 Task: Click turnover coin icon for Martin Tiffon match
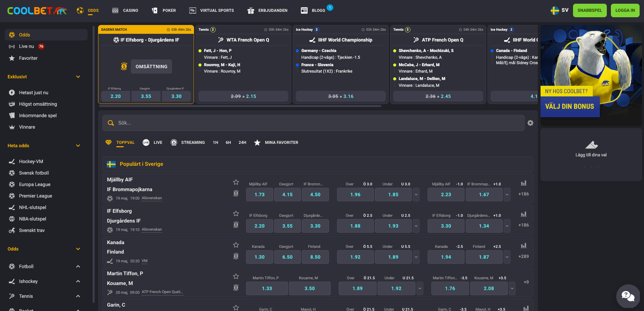coord(236,288)
